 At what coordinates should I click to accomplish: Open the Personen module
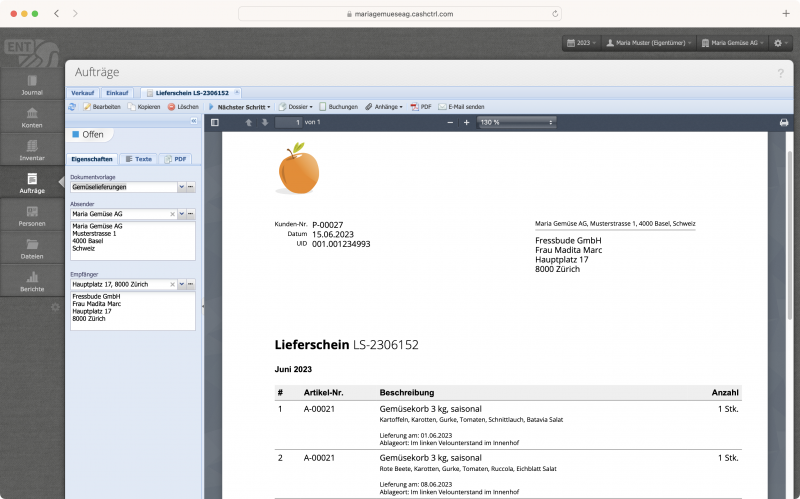[32, 216]
